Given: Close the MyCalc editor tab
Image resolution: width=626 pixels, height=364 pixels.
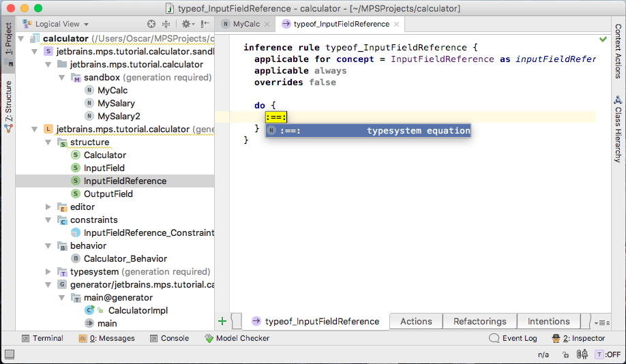Looking at the screenshot, I should pos(267,24).
